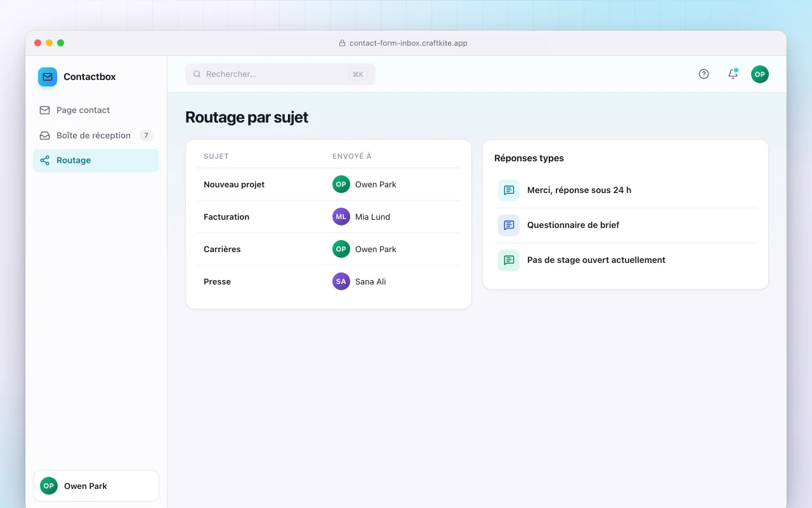The height and width of the screenshot is (508, 812).
Task: Click Owen Park's avatar in Nouveau projet row
Action: pyautogui.click(x=341, y=184)
